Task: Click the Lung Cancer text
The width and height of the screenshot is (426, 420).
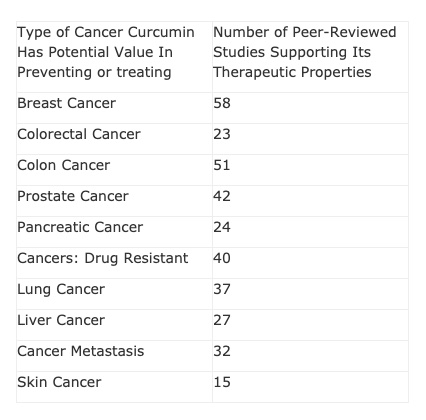Action: [x=61, y=289]
